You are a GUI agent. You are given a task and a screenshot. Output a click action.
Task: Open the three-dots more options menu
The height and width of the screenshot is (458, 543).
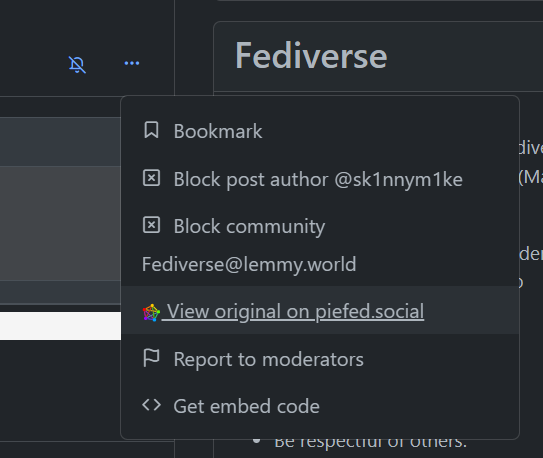click(x=132, y=63)
